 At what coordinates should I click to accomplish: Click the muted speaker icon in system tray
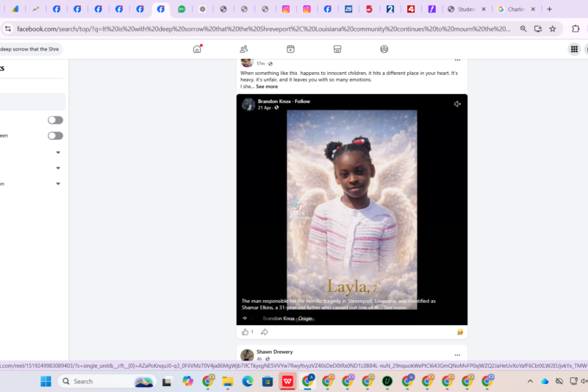tap(584, 381)
